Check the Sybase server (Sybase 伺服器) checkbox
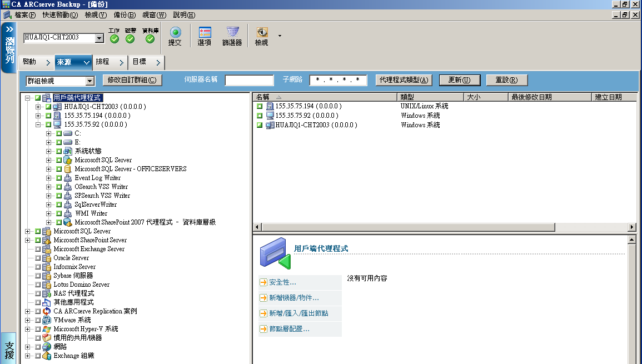Image resolution: width=642 pixels, height=364 pixels. (38, 276)
